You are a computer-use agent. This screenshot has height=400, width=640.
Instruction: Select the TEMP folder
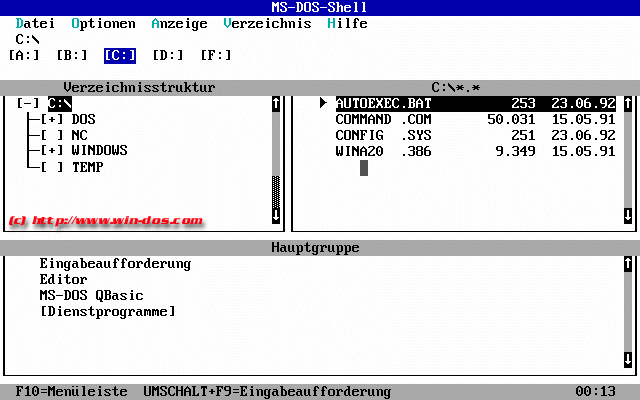tap(88, 167)
